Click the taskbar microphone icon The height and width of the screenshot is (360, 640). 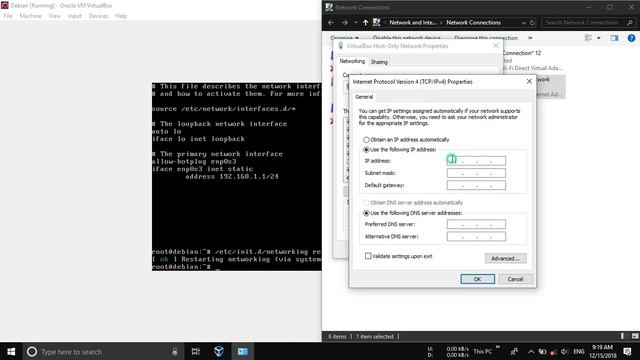pos(175,351)
